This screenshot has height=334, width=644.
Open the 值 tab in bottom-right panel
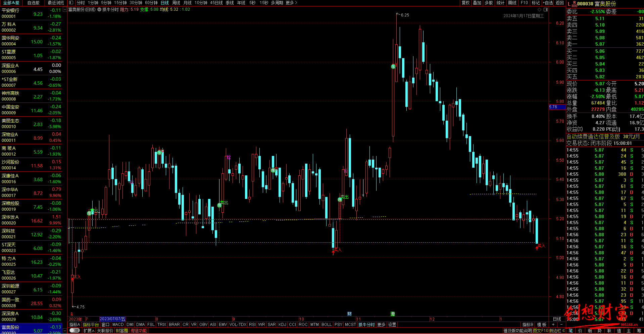tap(619, 331)
